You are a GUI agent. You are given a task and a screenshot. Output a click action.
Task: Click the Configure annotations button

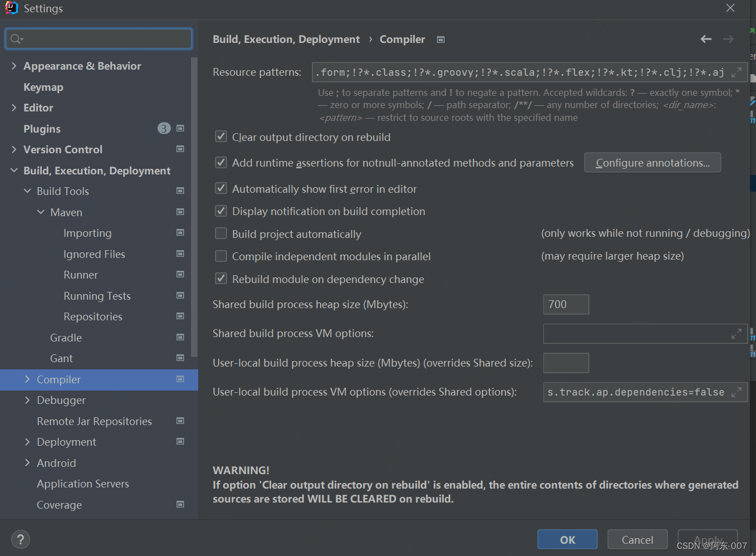[652, 163]
